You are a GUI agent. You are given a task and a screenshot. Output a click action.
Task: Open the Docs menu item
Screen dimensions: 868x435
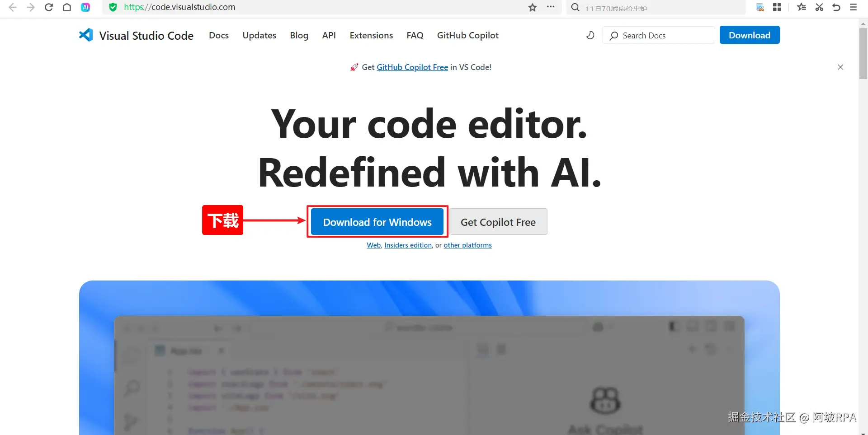(x=219, y=35)
